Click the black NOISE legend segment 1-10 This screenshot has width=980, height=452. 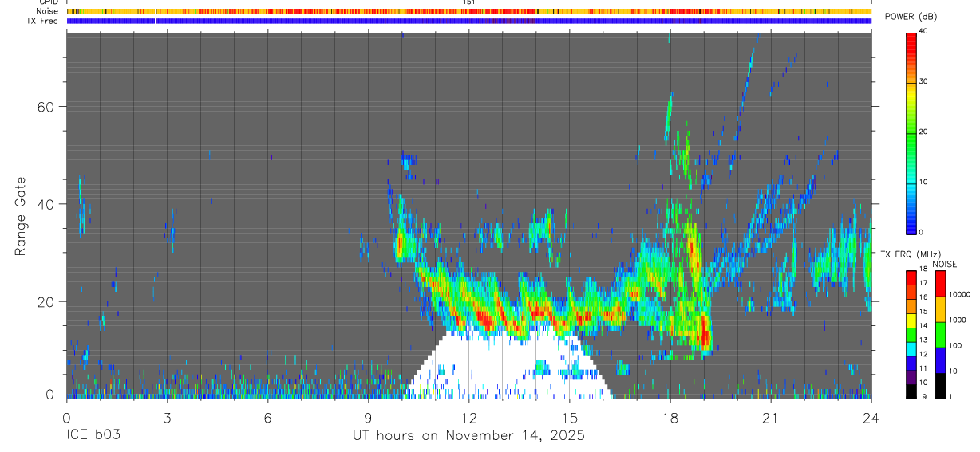click(x=941, y=386)
